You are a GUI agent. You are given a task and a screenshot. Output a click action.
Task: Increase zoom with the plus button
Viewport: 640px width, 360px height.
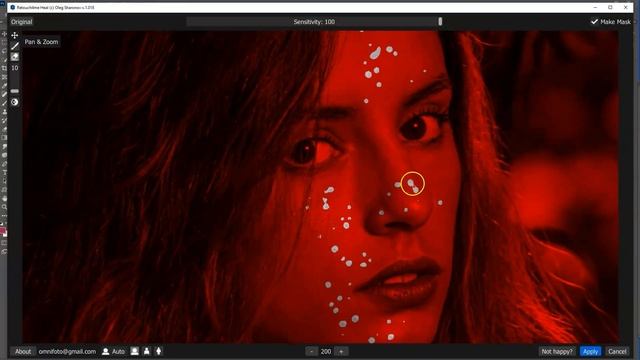pos(341,351)
